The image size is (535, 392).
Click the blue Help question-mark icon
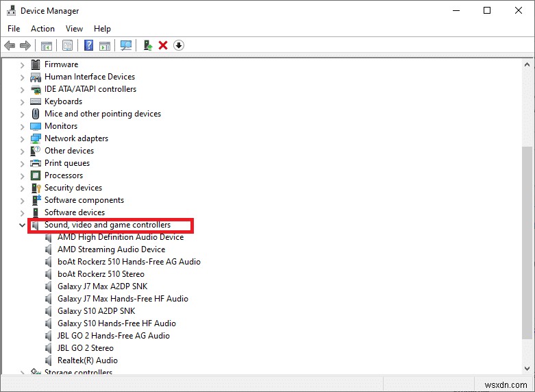click(x=89, y=45)
